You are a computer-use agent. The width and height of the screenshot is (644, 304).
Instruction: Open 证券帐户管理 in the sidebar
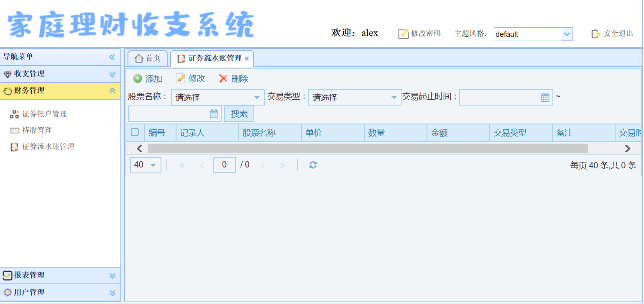pos(45,114)
